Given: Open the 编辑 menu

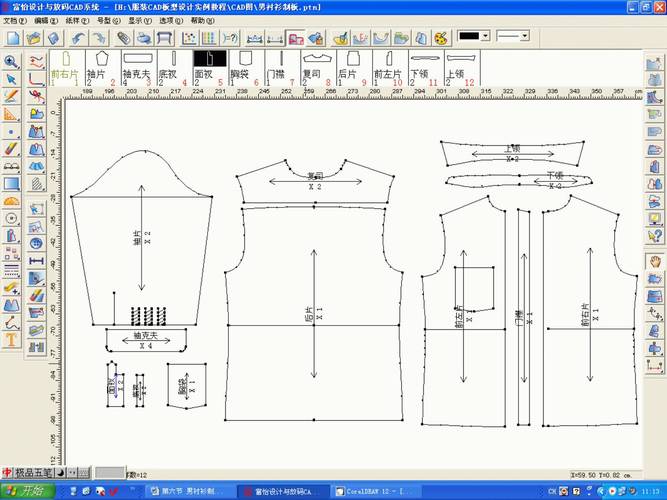Looking at the screenshot, I should (x=46, y=20).
